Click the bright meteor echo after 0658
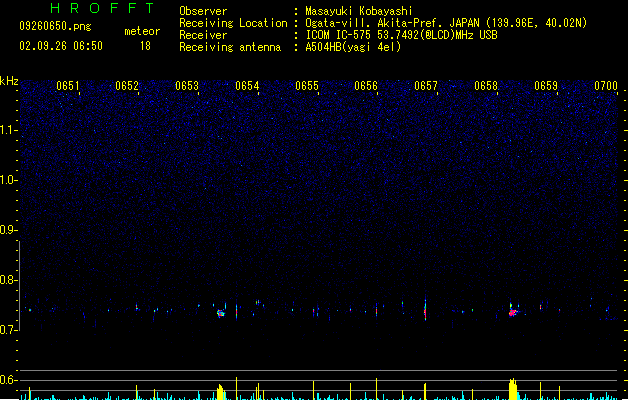This screenshot has width=629, height=400. click(513, 312)
